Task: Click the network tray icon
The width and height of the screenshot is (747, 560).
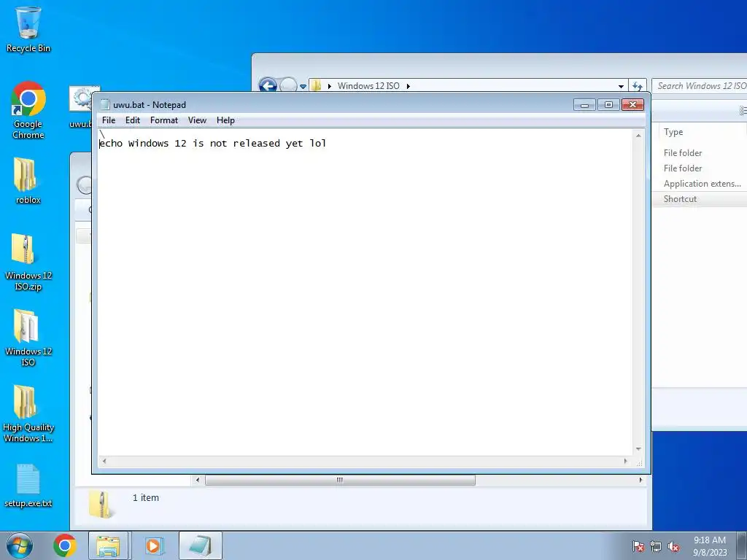Action: [x=656, y=546]
